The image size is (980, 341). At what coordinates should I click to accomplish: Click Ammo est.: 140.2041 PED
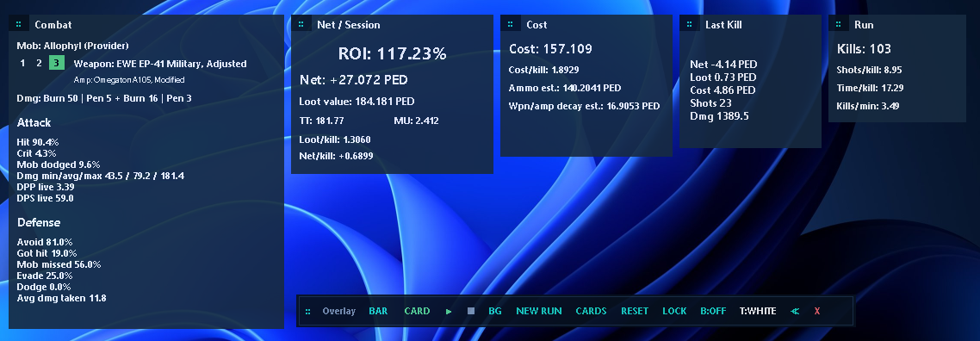click(x=565, y=88)
